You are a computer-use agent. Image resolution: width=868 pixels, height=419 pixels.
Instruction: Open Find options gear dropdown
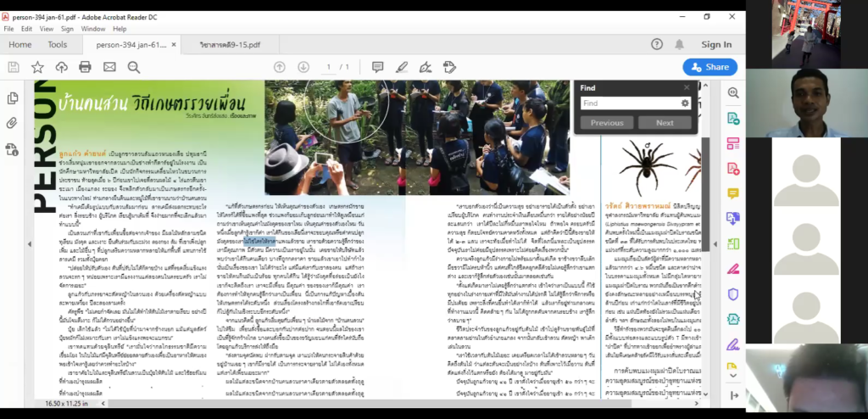(x=685, y=103)
